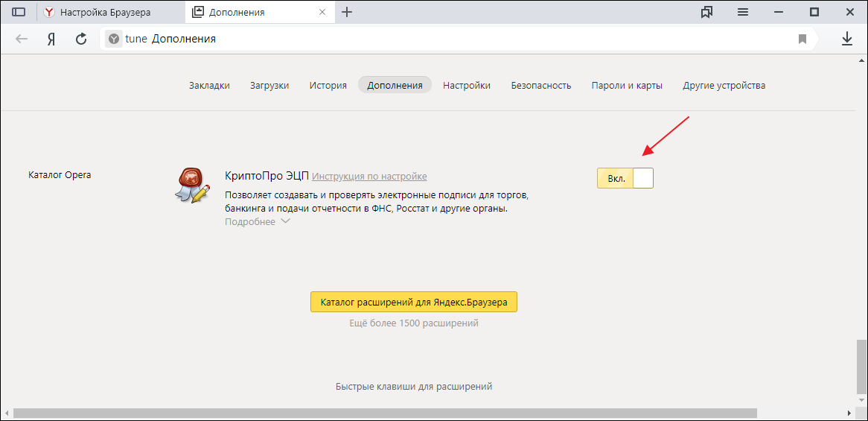Viewport: 868px width, 421px height.
Task: Click the scroll left arrow
Action: (x=6, y=414)
